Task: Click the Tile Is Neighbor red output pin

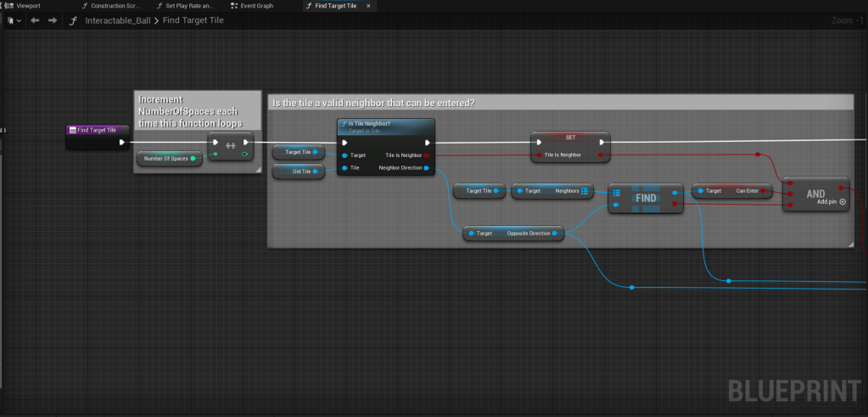Action: click(x=426, y=155)
